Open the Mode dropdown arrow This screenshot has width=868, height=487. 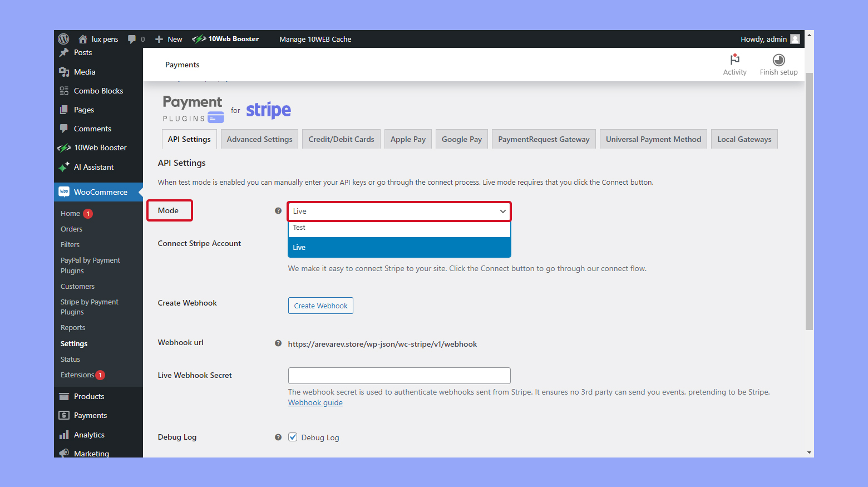coord(502,211)
